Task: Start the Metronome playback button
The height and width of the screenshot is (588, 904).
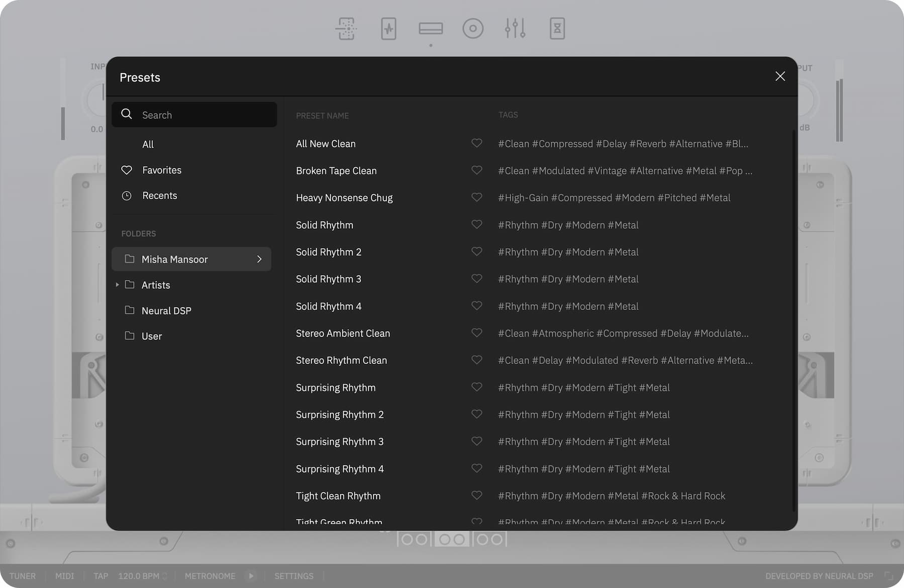Action: (x=251, y=576)
